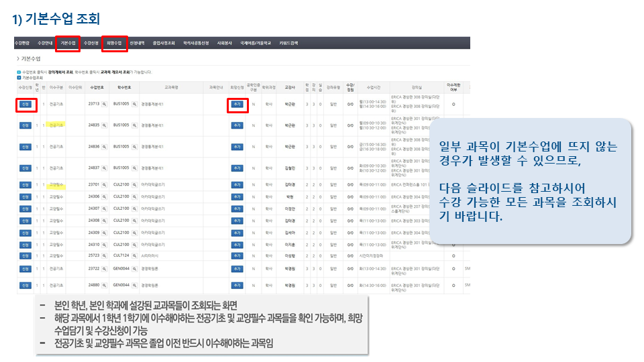Click magnifier icon next to 수업번호 23713
The image size is (644, 362).
point(104,105)
